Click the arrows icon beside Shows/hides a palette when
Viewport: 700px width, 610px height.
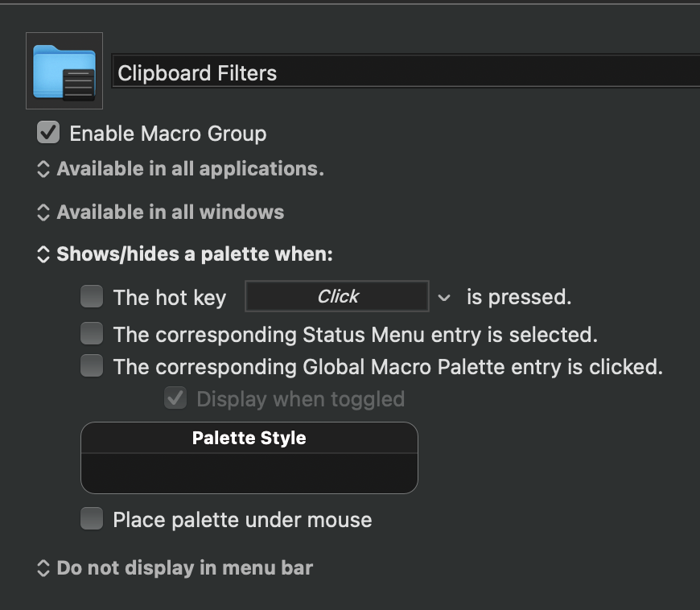click(43, 254)
